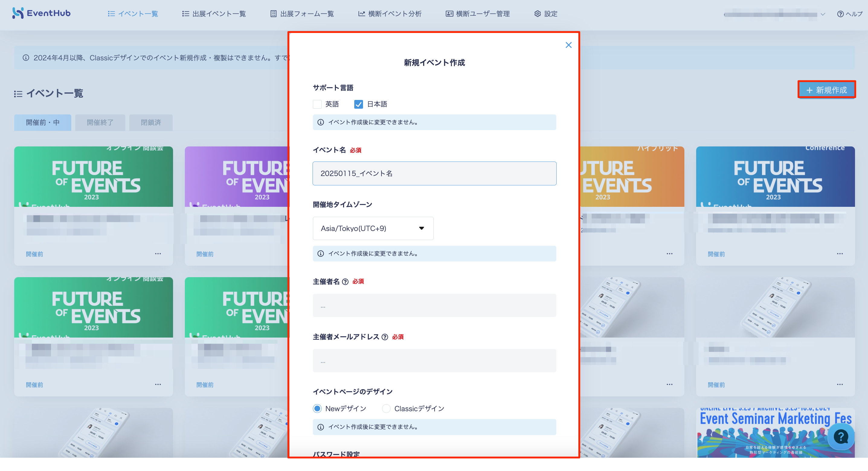Click the help icon next to 主催者メールアドレス
The height and width of the screenshot is (471, 868).
pos(384,337)
